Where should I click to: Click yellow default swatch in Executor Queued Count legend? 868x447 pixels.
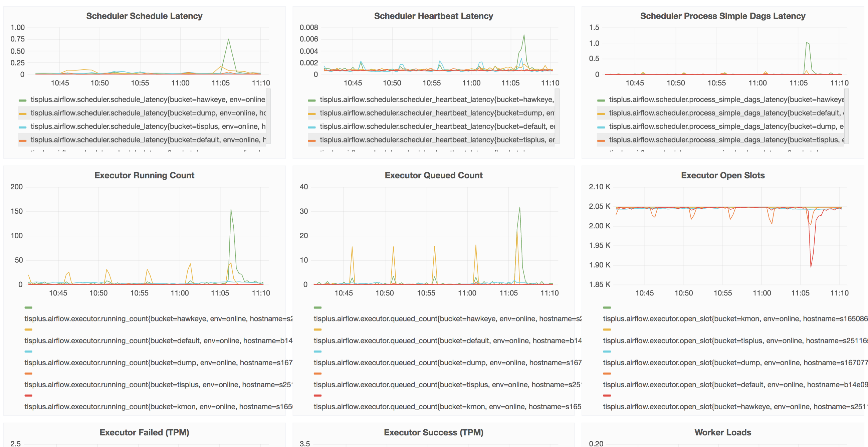point(317,329)
